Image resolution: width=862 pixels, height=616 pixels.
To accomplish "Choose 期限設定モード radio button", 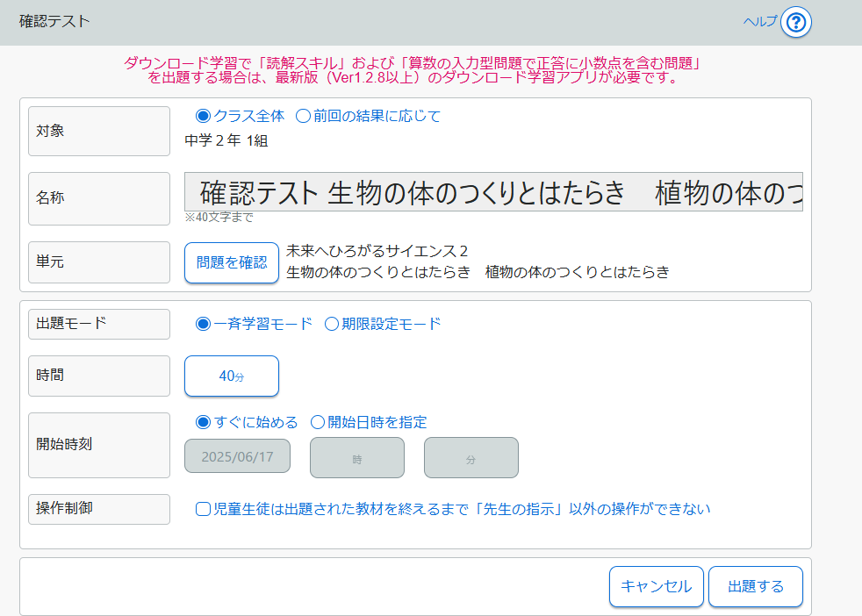I will [x=332, y=324].
